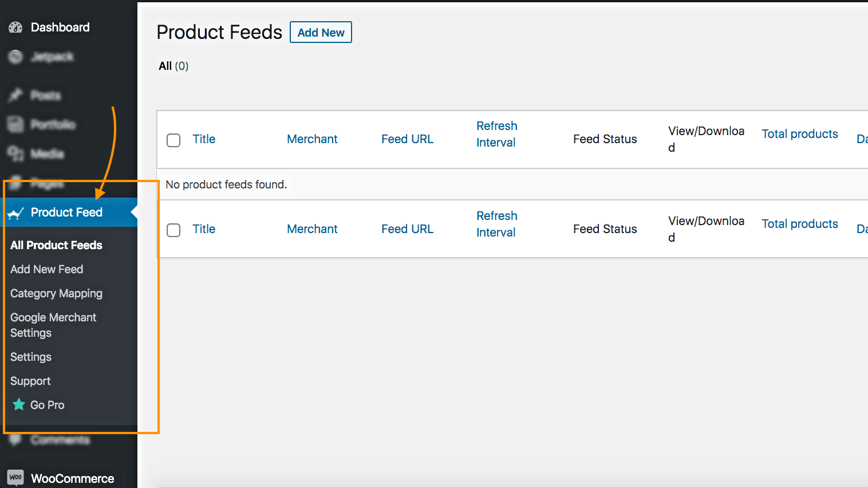Click the Jetpack sidebar icon
Viewport: 868px width, 488px height.
(x=15, y=57)
